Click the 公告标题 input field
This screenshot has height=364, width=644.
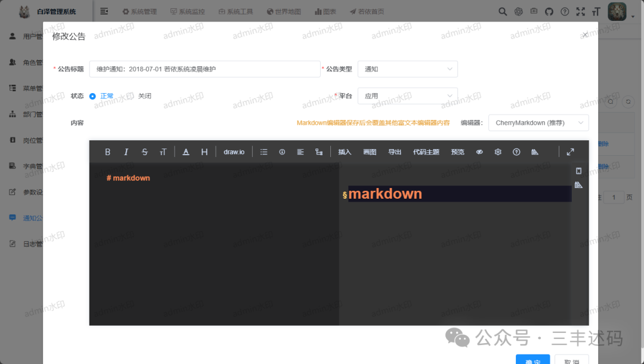coord(205,69)
